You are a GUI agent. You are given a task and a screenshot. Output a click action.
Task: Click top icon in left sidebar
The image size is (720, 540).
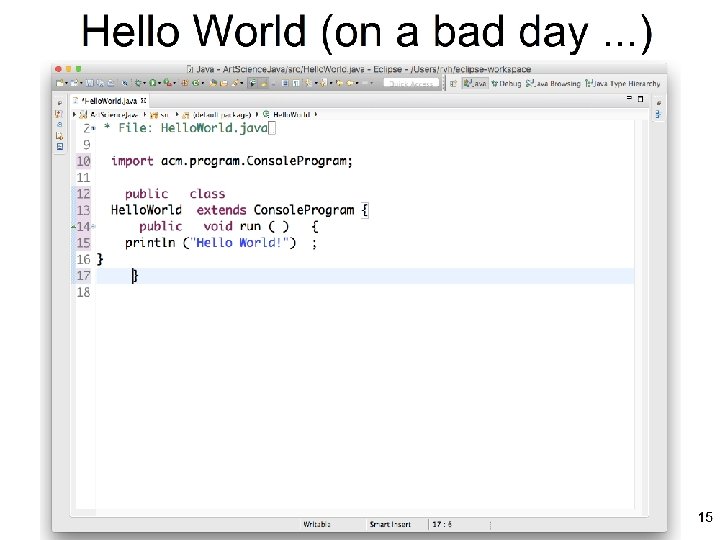59,103
